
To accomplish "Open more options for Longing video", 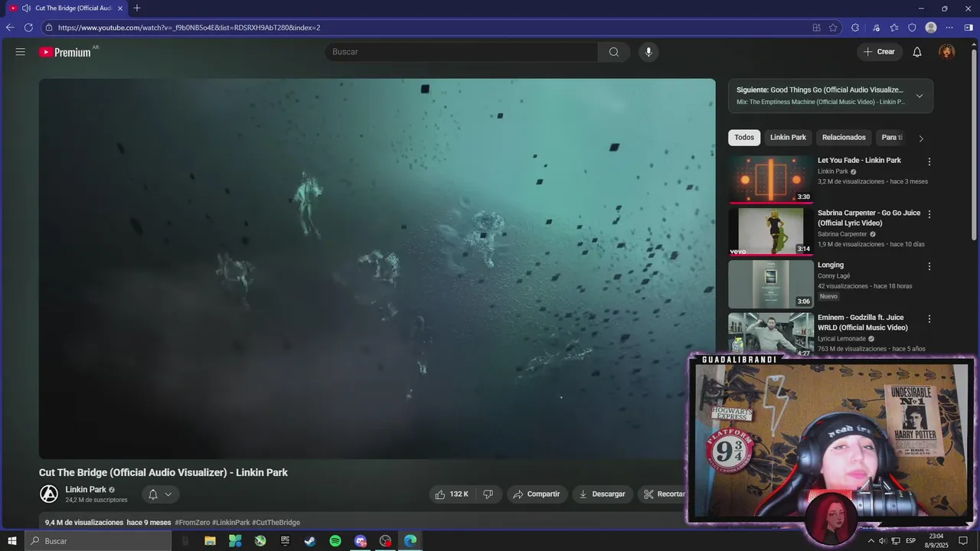I will click(929, 266).
